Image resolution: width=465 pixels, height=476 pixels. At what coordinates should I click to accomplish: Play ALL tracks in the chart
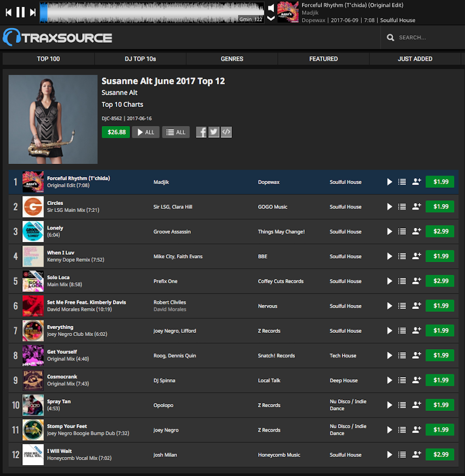coord(145,132)
